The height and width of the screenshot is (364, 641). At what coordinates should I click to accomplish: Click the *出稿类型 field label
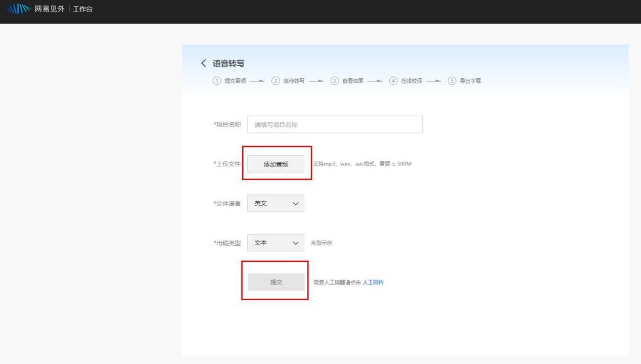tap(227, 243)
